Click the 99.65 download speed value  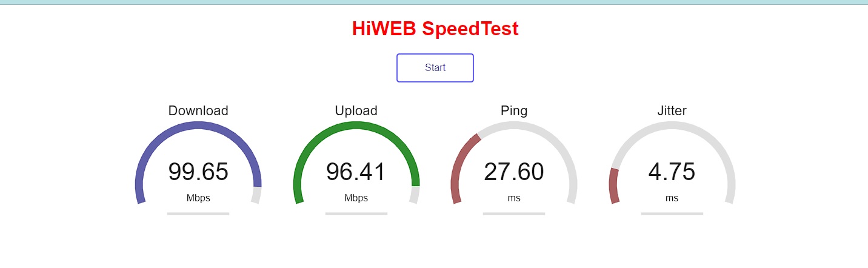[x=198, y=172]
